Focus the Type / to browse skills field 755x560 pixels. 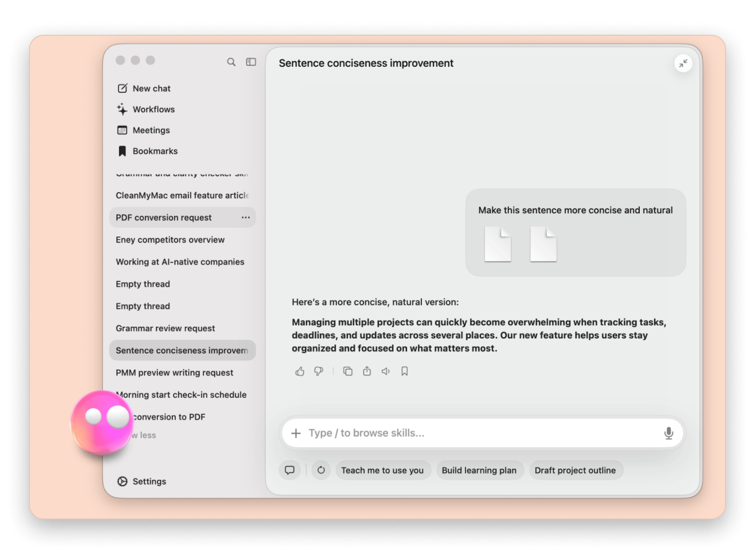pyautogui.click(x=483, y=433)
